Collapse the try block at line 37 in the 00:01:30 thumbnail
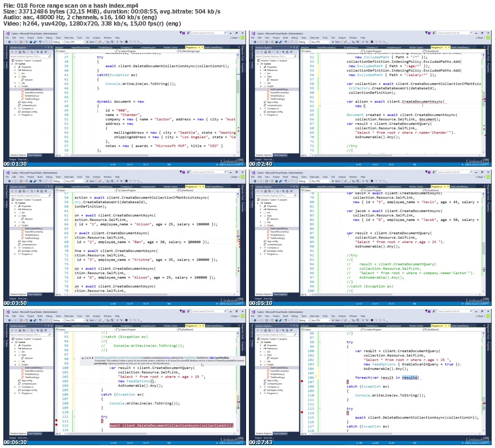495x448 pixels. coord(74,57)
